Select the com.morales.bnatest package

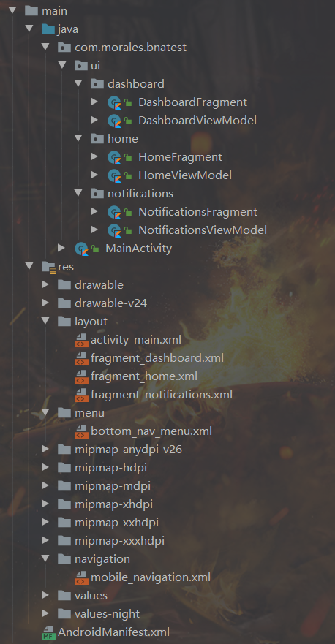(x=130, y=48)
